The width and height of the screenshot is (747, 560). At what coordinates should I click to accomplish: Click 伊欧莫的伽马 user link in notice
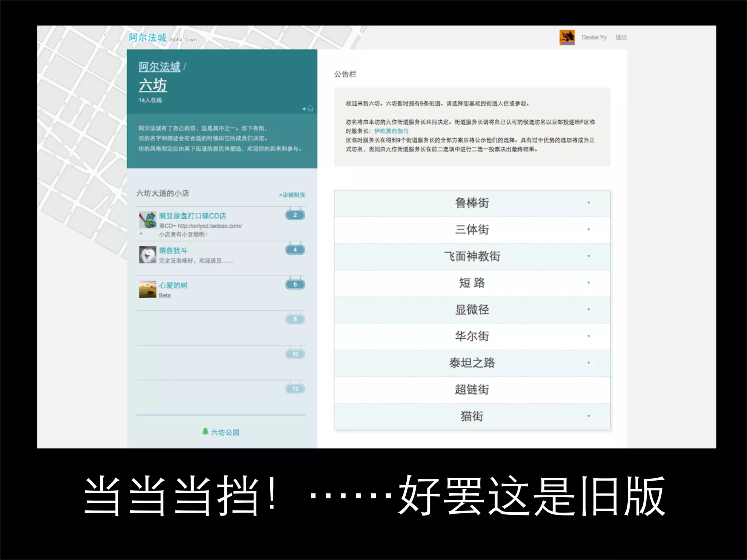[x=391, y=131]
